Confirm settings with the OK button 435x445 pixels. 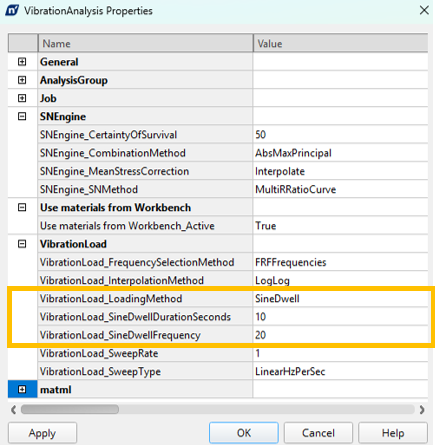click(x=244, y=433)
